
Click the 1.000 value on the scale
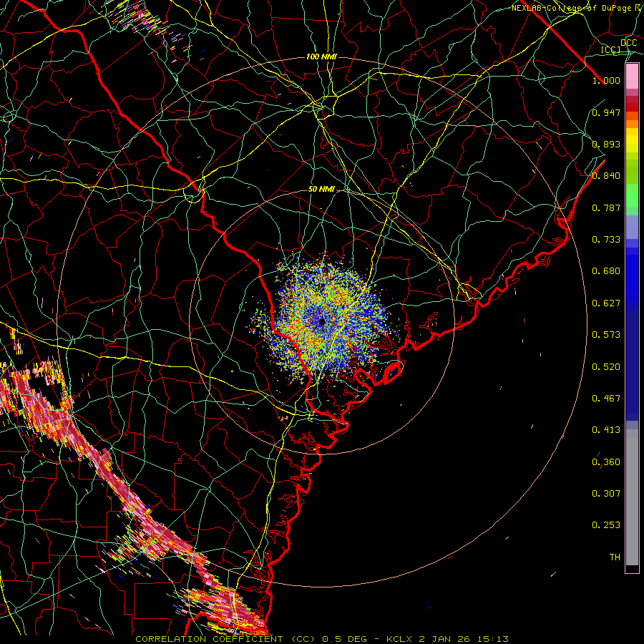pos(606,80)
